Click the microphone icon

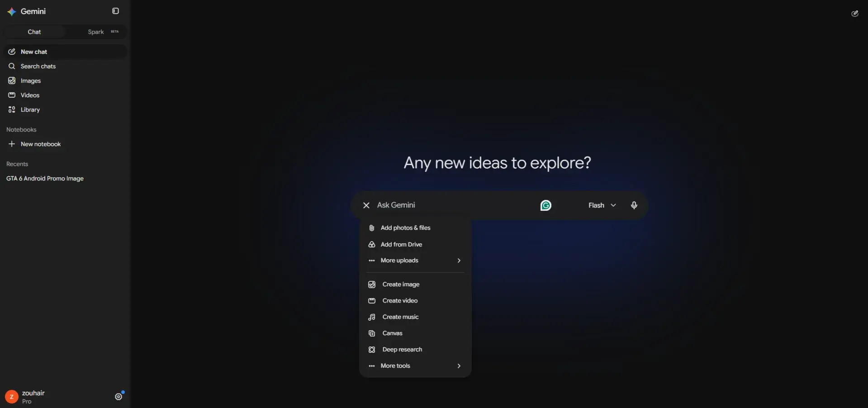pos(634,205)
